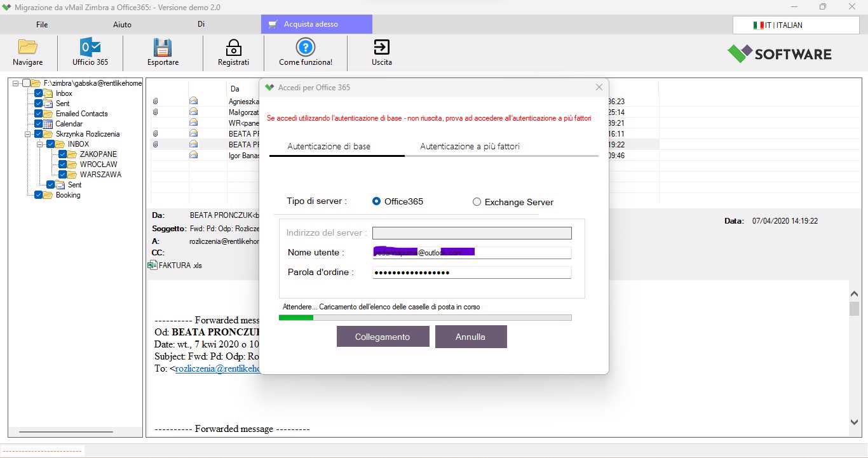Open the Acquista adesso menu item
This screenshot has width=868, height=458.
(316, 24)
